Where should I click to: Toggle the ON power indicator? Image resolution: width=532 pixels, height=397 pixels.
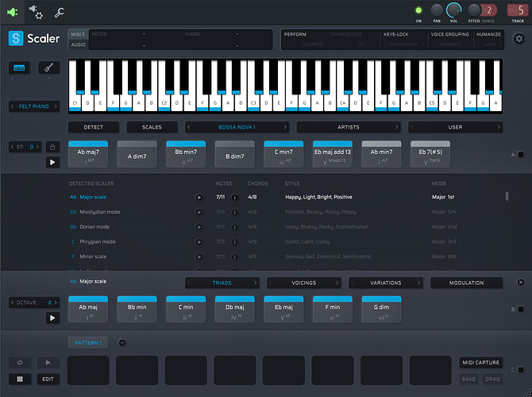418,10
